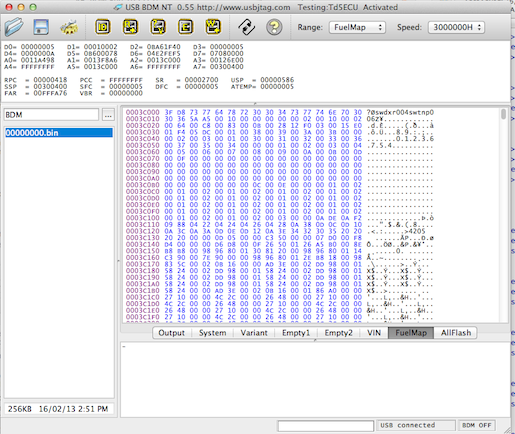Click the SR = 00002700 register value
Viewport: 515px width, 434px height.
point(187,80)
